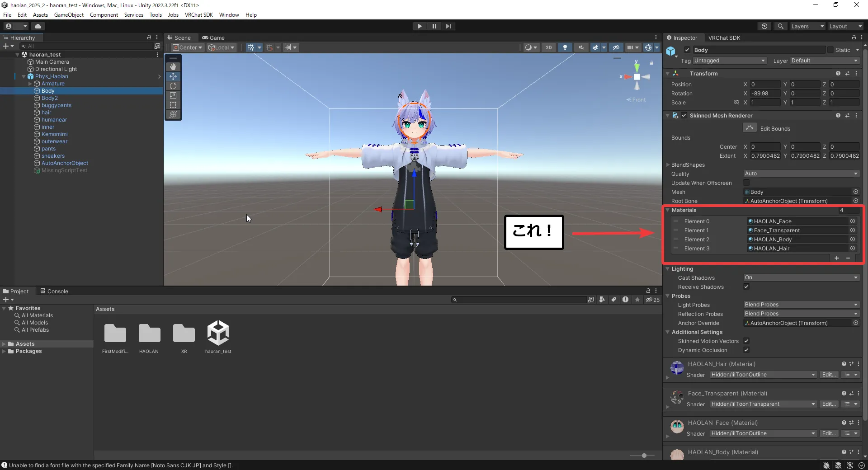Open the Layout dropdown
Image resolution: width=868 pixels, height=470 pixels.
pyautogui.click(x=845, y=26)
